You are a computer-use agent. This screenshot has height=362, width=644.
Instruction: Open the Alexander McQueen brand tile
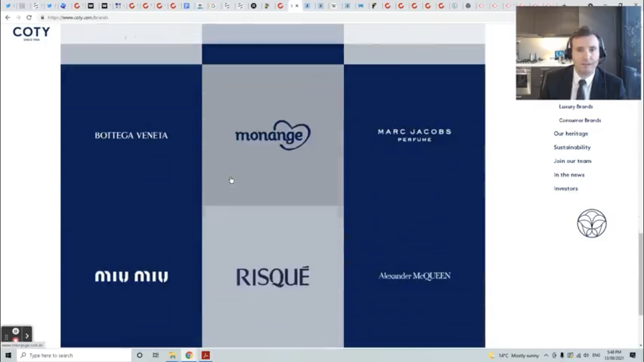point(414,277)
